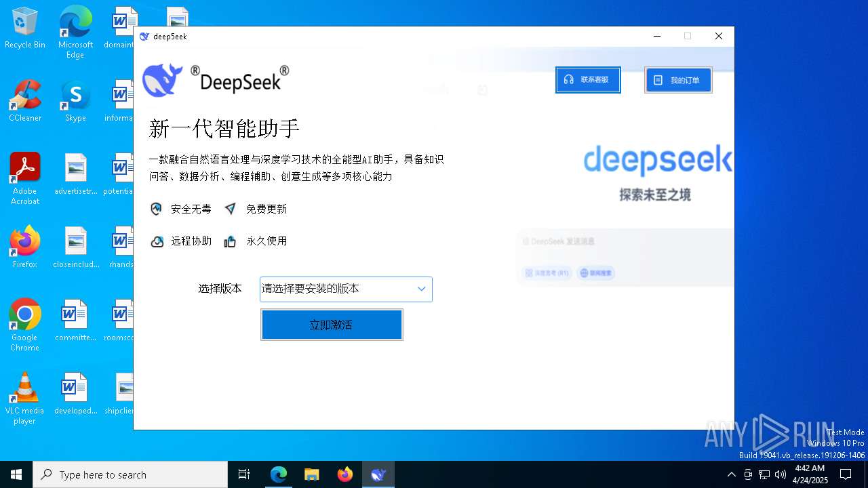The height and width of the screenshot is (488, 868).
Task: Click the Windows Start button
Action: [x=16, y=474]
